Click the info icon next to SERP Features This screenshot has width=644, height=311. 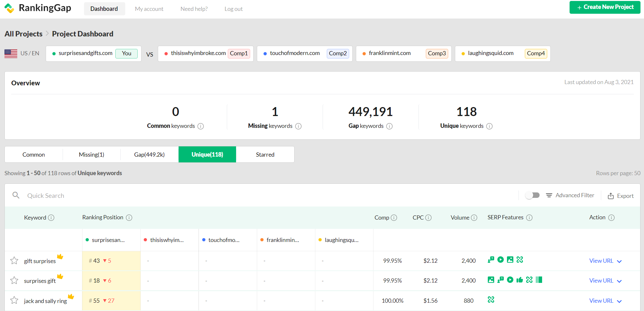(529, 218)
